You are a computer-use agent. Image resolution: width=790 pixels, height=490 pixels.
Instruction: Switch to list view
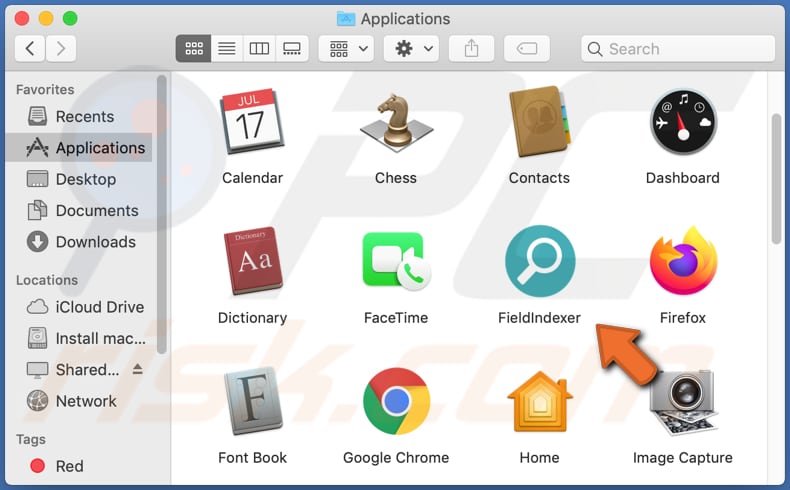point(227,49)
